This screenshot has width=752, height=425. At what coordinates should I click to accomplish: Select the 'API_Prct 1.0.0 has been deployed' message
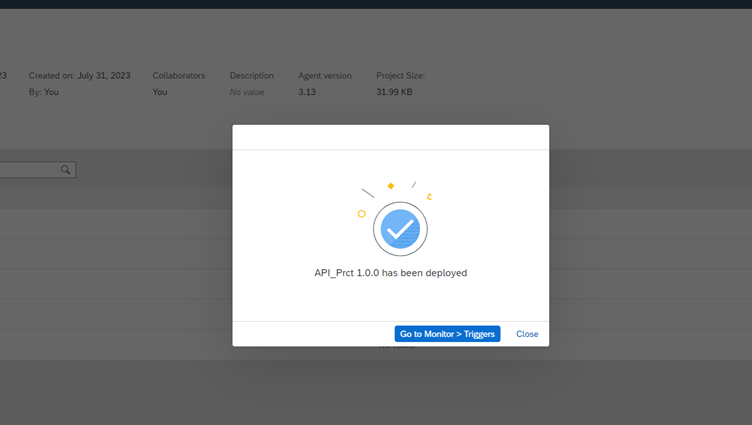pos(390,273)
